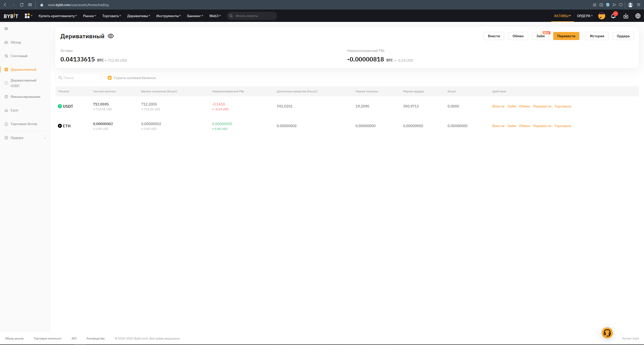Open the user avatar profile icon
This screenshot has height=345, width=644.
click(601, 16)
